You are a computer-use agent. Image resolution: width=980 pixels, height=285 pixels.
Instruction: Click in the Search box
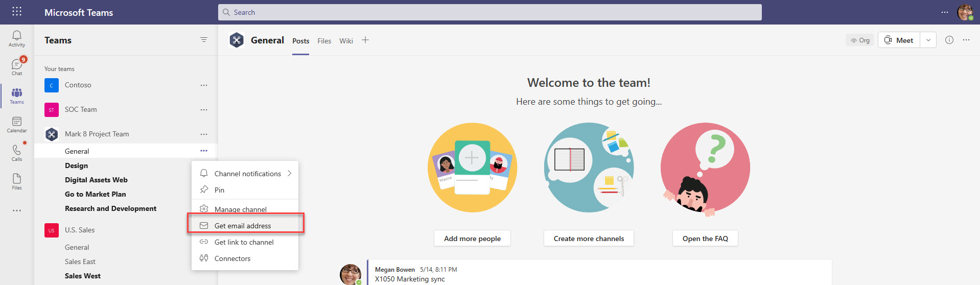coord(489,12)
